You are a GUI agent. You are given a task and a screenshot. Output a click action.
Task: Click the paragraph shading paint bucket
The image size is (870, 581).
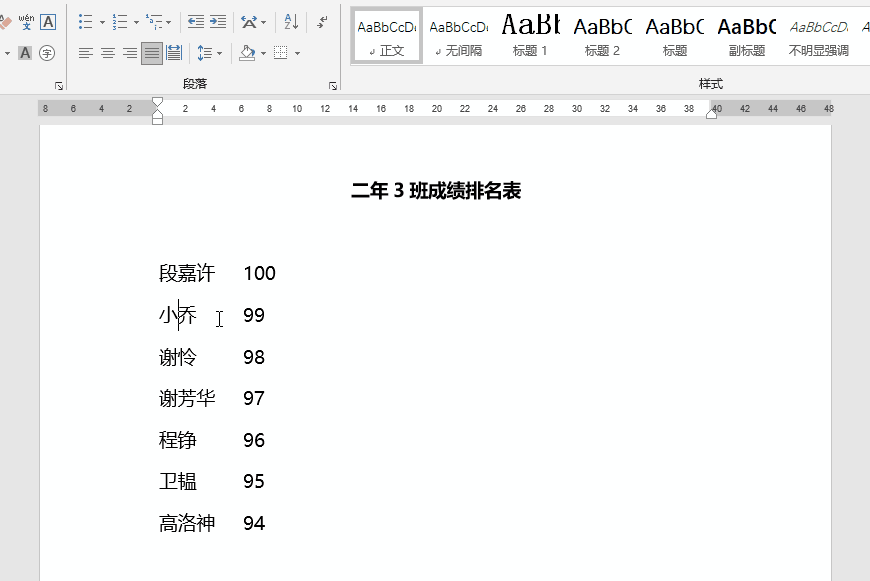click(x=246, y=53)
